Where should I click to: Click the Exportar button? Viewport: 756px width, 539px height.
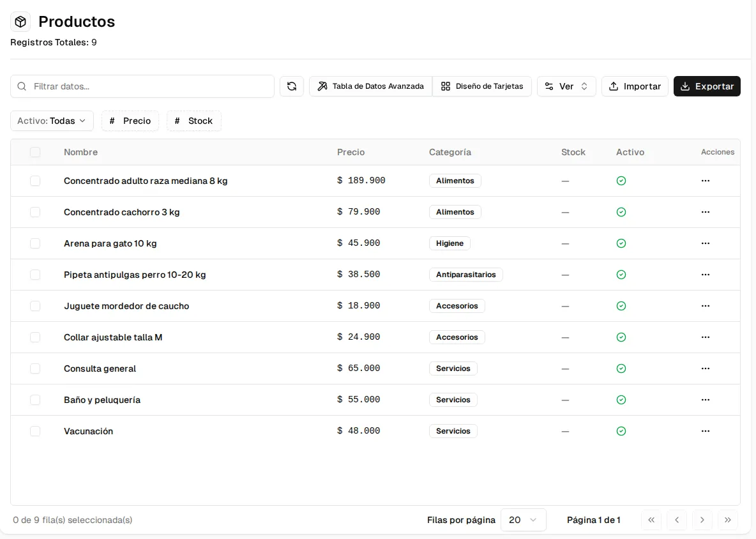click(x=707, y=86)
